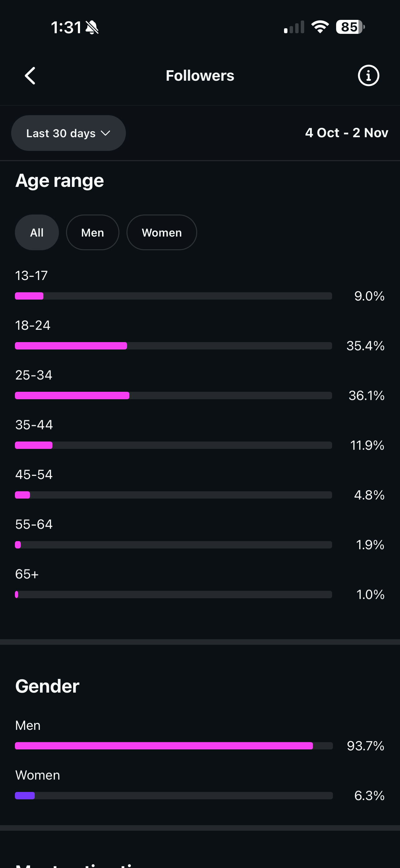The image size is (400, 868).
Task: Filter age range by Women
Action: (x=162, y=233)
